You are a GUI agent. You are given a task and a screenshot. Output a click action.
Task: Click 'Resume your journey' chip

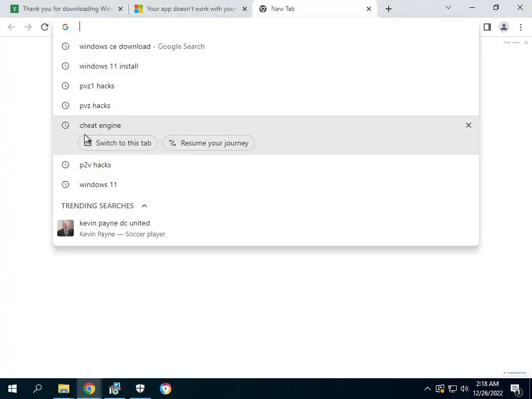point(208,143)
